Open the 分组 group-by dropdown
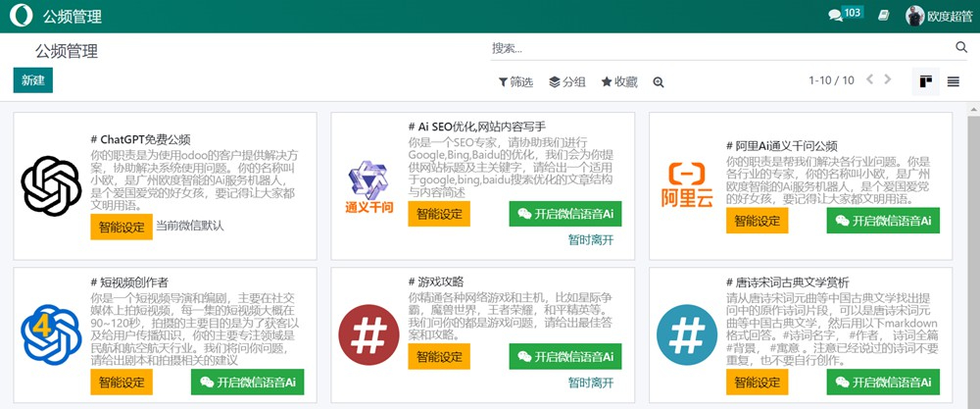 click(x=567, y=82)
